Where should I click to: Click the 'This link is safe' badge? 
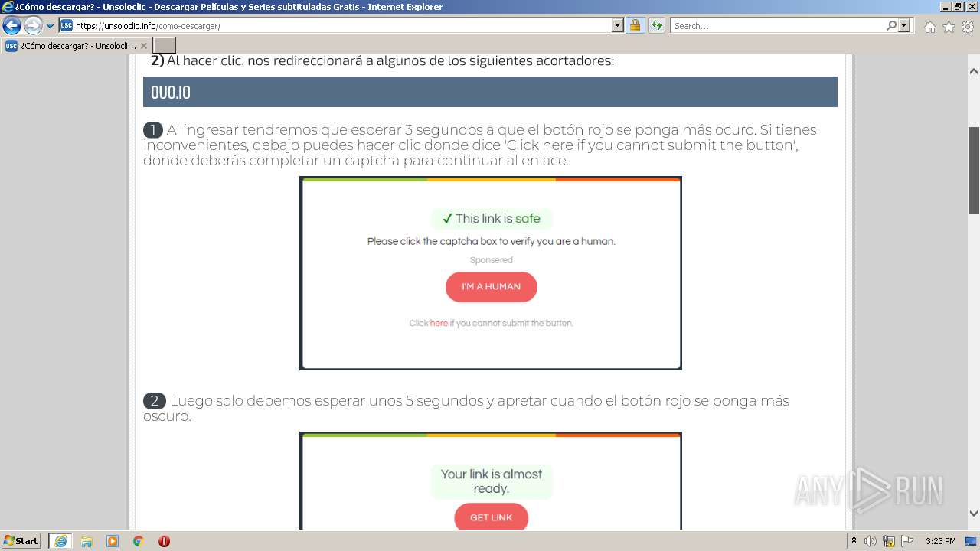[x=491, y=218]
